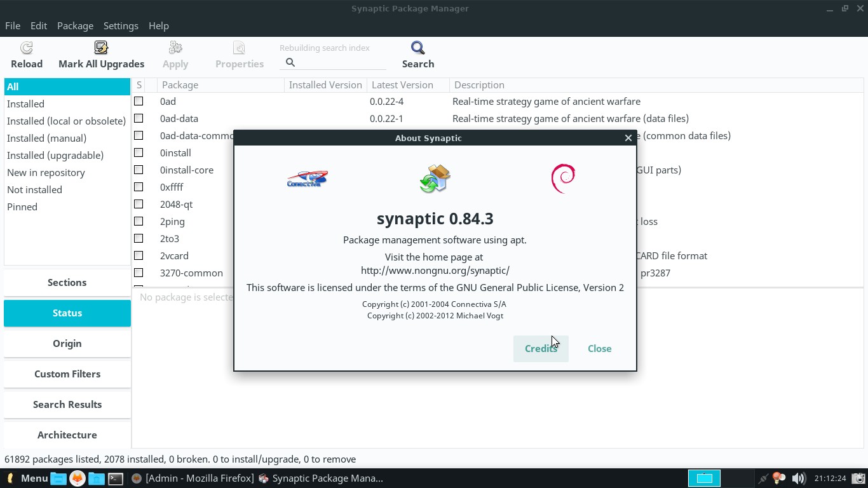Image resolution: width=868 pixels, height=488 pixels.
Task: Select Installed (local or obsolete) filter
Action: pyautogui.click(x=67, y=121)
